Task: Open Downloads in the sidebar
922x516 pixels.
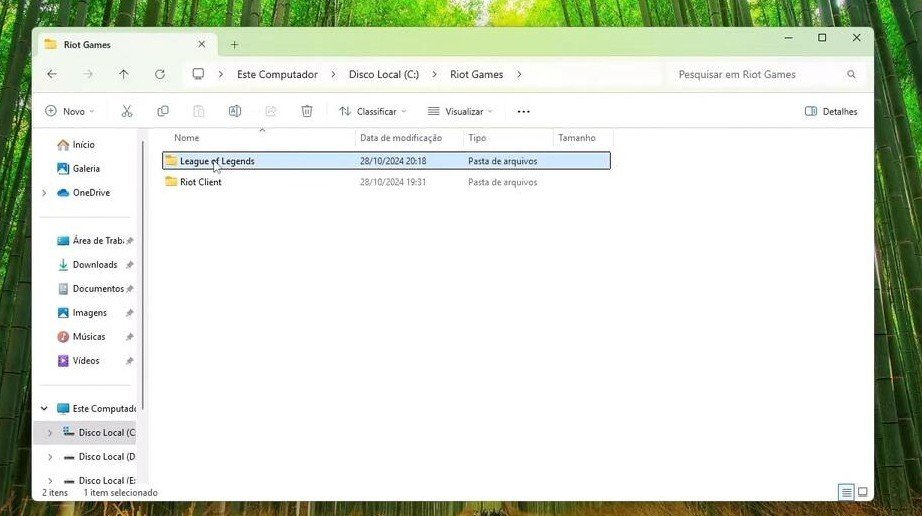Action: click(x=95, y=264)
